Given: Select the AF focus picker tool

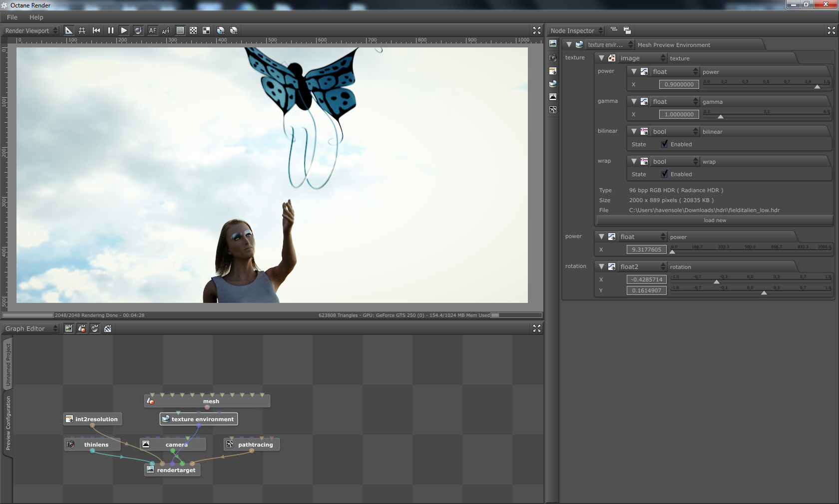Looking at the screenshot, I should [x=166, y=30].
